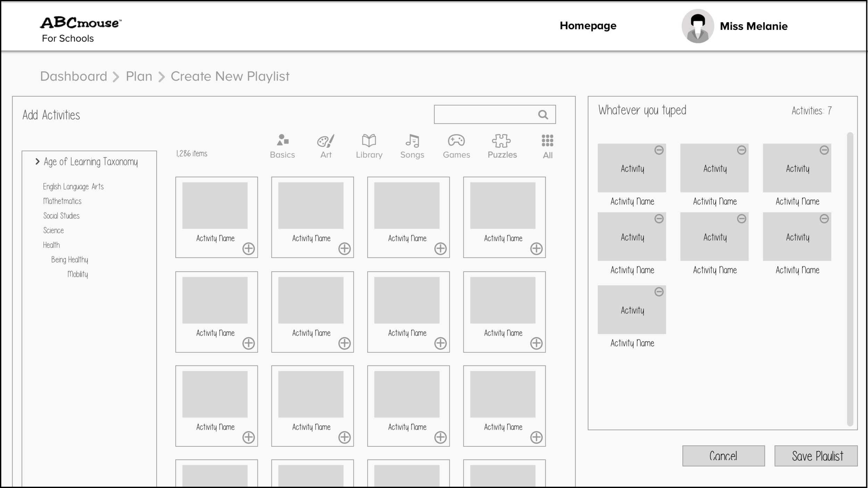The image size is (868, 488).
Task: Click Cancel button
Action: (723, 456)
